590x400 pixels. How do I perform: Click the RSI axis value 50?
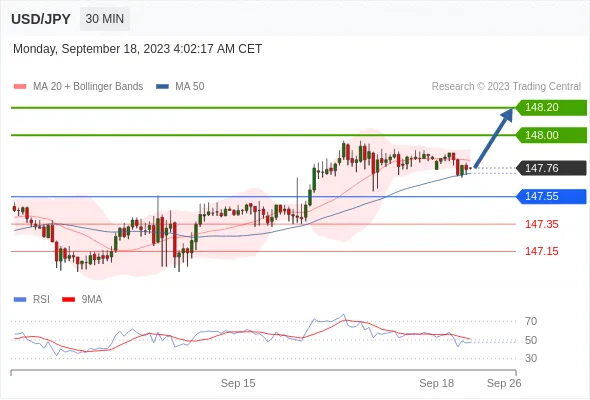coord(531,340)
